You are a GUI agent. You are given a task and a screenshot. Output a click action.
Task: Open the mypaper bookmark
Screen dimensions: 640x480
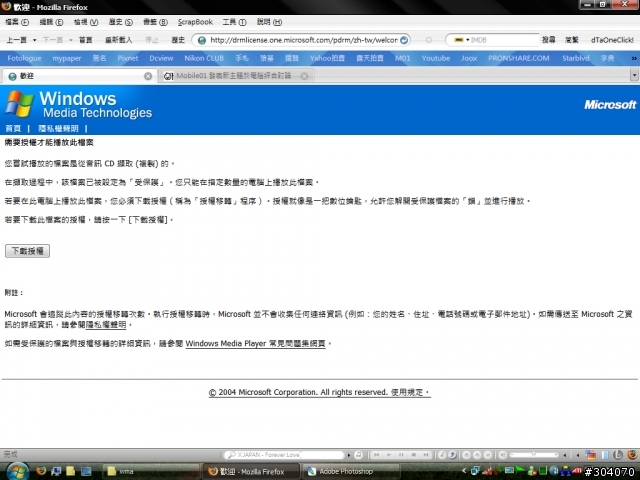[x=67, y=58]
